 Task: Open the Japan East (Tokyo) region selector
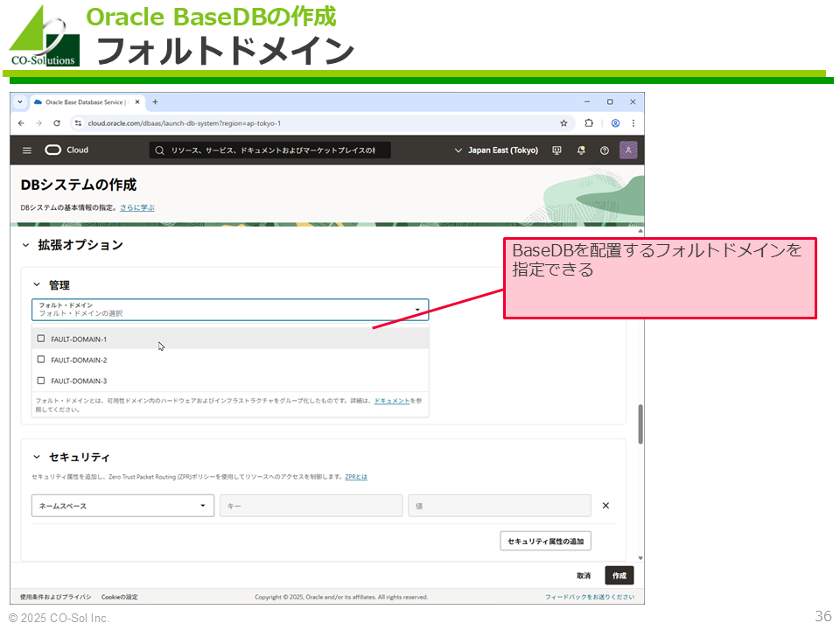coord(496,150)
